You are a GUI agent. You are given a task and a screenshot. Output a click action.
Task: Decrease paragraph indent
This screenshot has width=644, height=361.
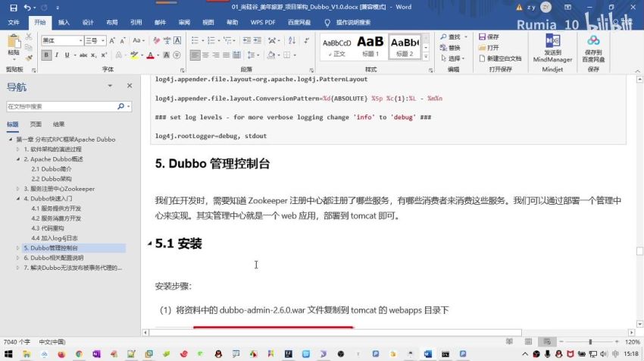[247, 40]
